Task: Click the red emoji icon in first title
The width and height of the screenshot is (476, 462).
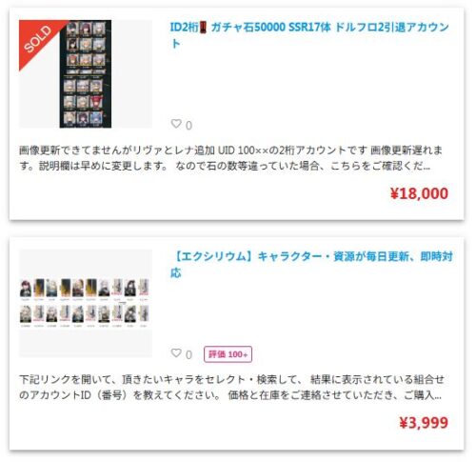Action: click(x=203, y=28)
